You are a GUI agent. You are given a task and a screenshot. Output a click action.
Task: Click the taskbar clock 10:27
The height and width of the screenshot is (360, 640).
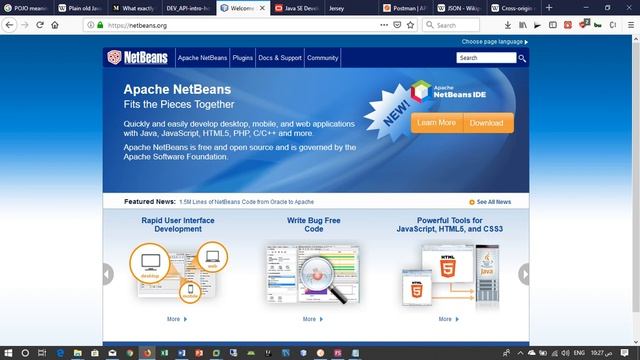[601, 353]
